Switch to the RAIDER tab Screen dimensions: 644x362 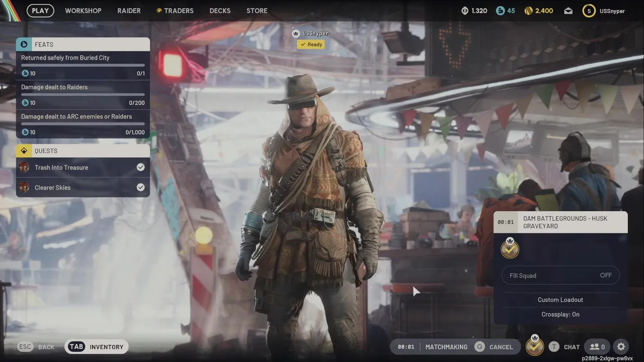(129, 11)
